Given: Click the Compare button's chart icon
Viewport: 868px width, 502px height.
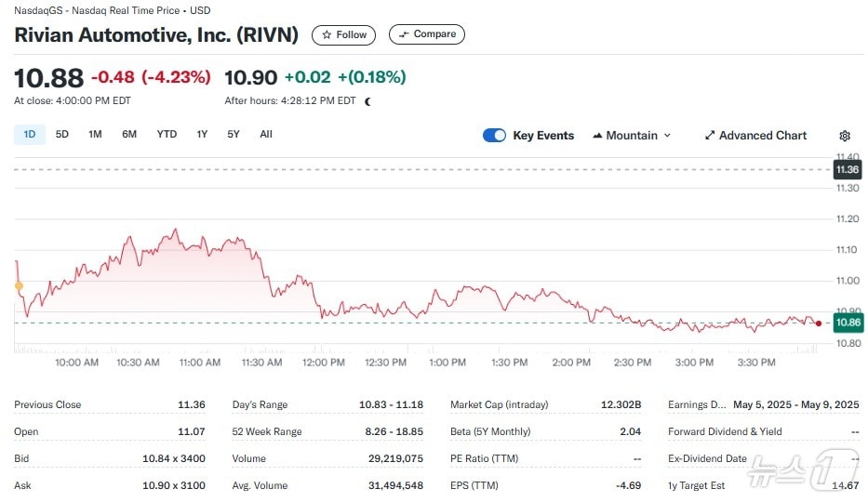Looking at the screenshot, I should [x=403, y=34].
